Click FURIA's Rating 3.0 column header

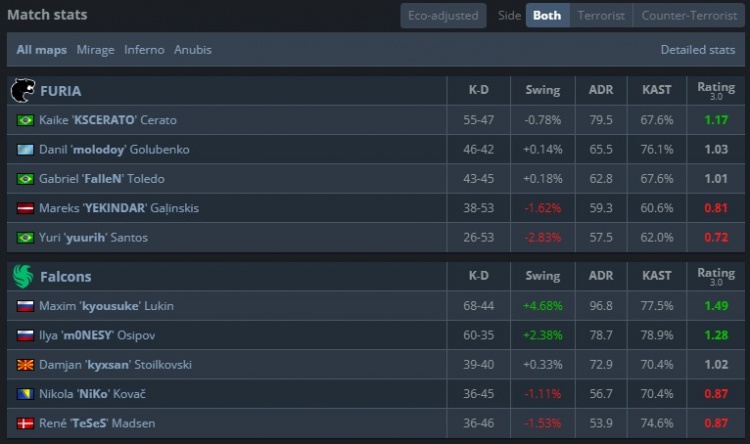pos(716,91)
